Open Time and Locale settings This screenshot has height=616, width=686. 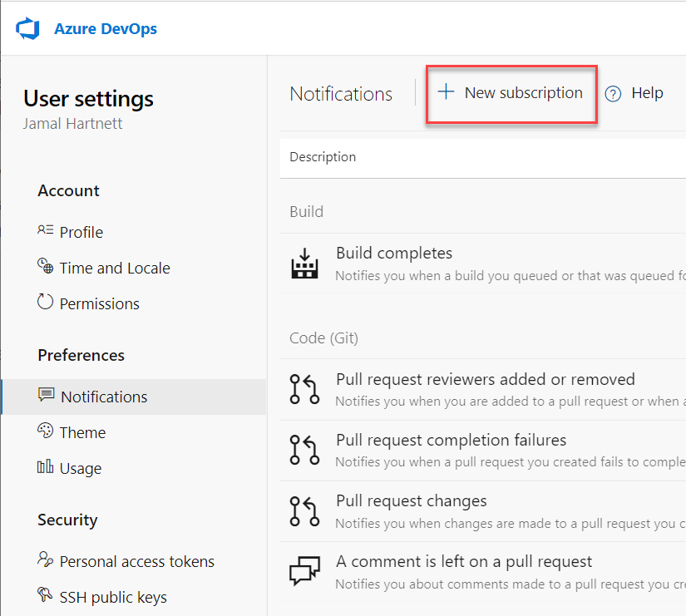115,269
